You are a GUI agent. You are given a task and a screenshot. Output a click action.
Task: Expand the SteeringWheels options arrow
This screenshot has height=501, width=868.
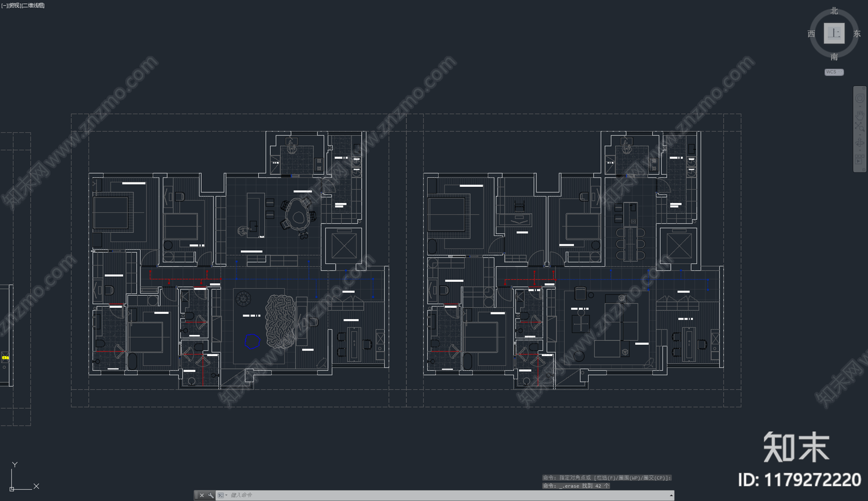(x=860, y=106)
